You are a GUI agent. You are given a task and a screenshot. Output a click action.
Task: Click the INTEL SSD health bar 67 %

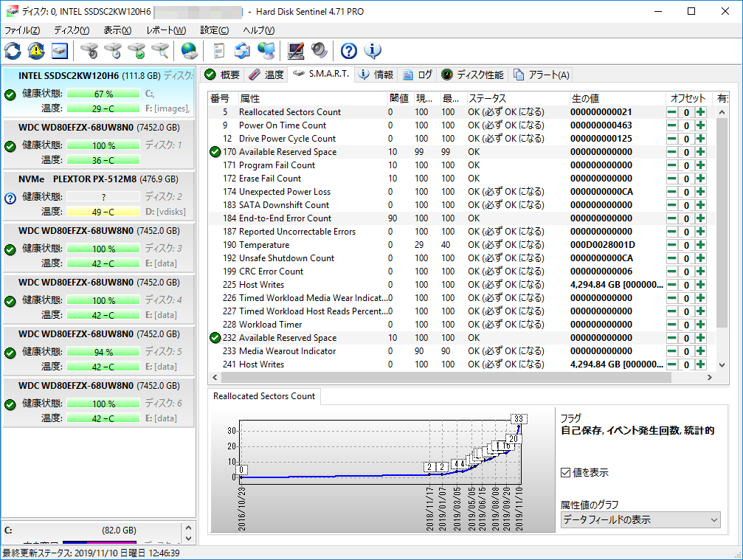tap(103, 94)
